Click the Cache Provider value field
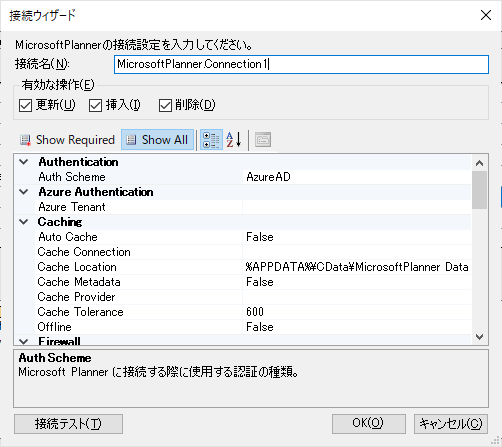The image size is (502, 447). coord(357,297)
